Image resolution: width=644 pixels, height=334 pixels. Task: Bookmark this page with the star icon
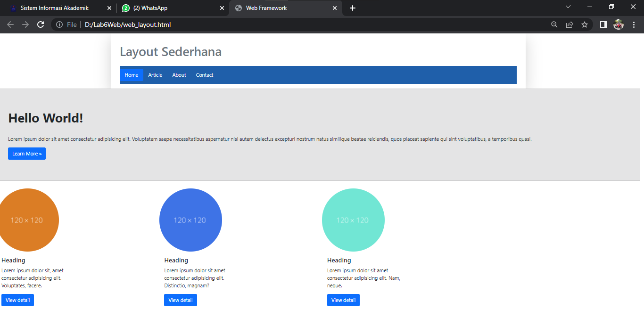584,24
